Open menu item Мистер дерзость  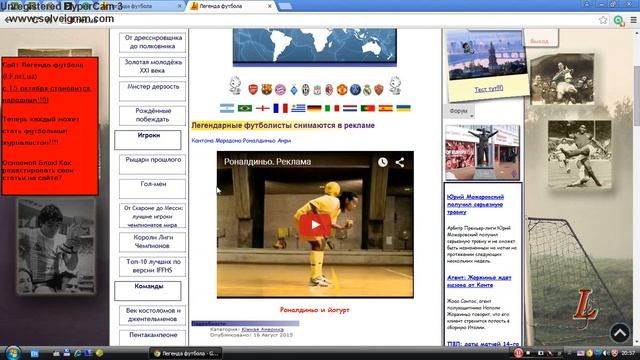click(153, 91)
